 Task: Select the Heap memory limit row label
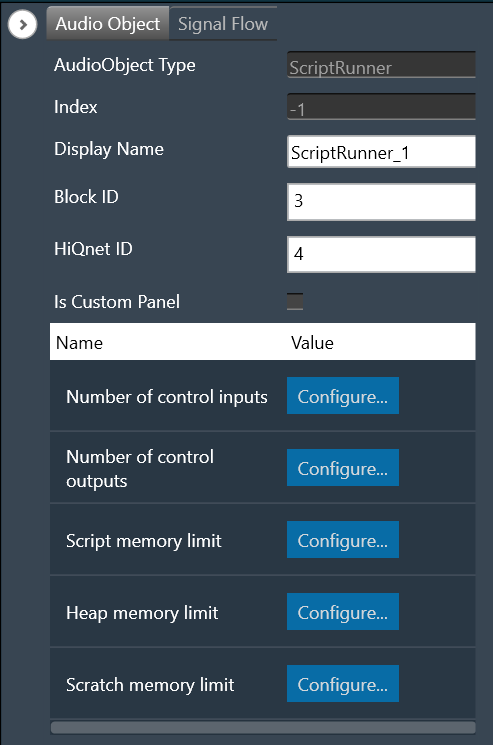(x=142, y=613)
